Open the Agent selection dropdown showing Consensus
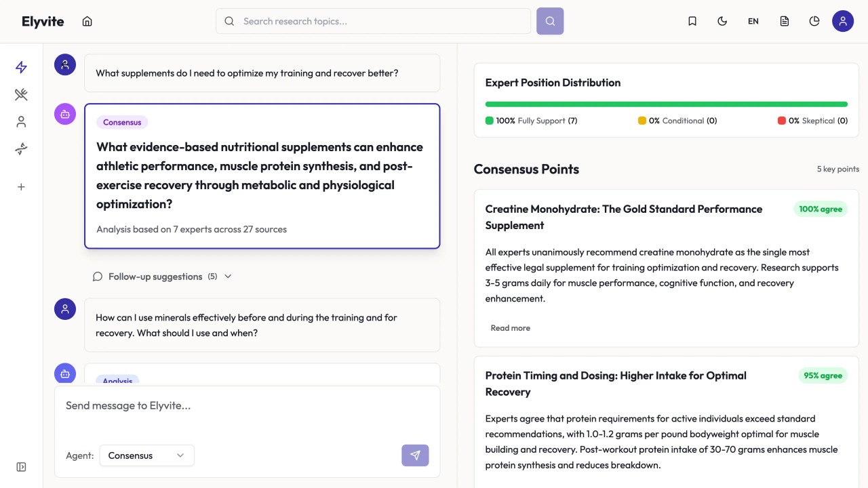Screen dimensions: 868x488 (x=146, y=455)
